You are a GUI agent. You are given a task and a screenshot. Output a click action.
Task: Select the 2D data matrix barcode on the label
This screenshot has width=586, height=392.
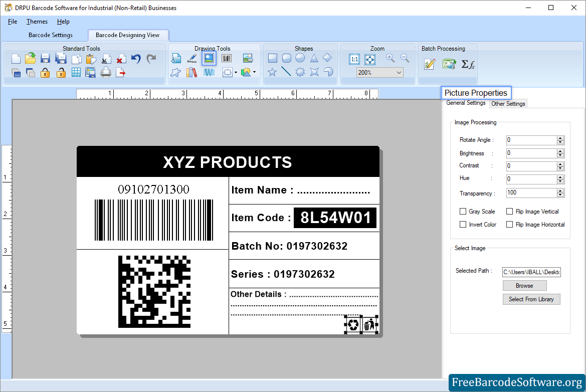(154, 292)
